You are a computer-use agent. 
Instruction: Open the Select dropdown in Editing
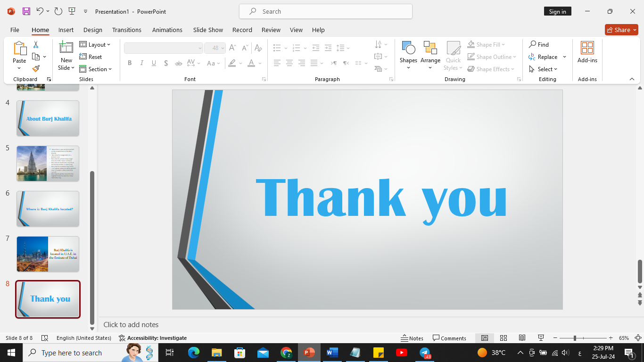point(543,69)
